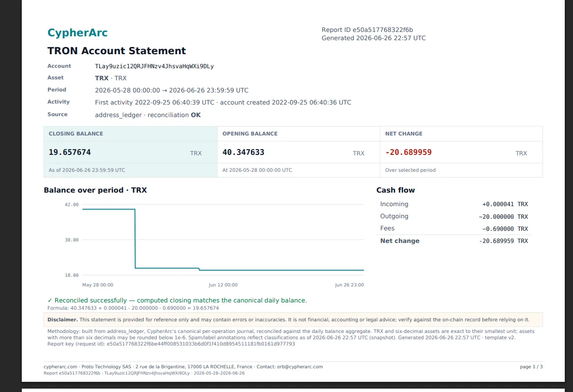The width and height of the screenshot is (573, 392).
Task: Click the Asset value TRX · TRX
Action: (111, 78)
